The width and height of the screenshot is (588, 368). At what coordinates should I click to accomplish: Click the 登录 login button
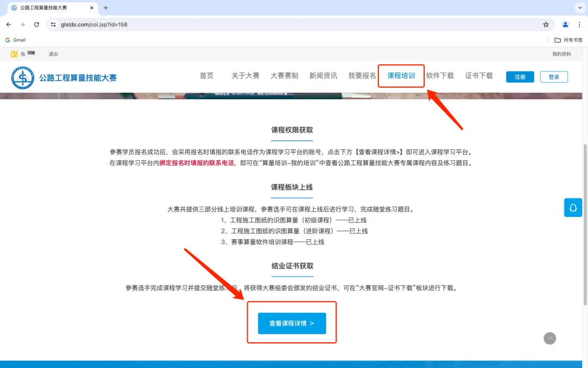coord(554,76)
